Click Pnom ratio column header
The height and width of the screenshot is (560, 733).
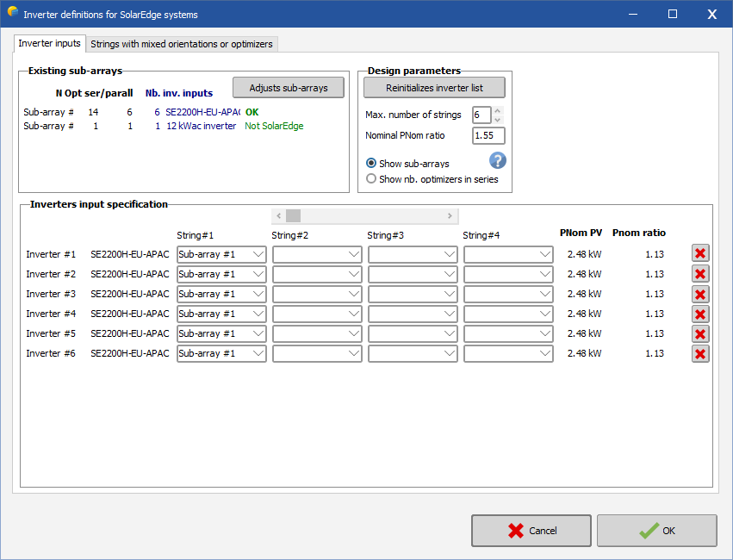click(x=639, y=233)
